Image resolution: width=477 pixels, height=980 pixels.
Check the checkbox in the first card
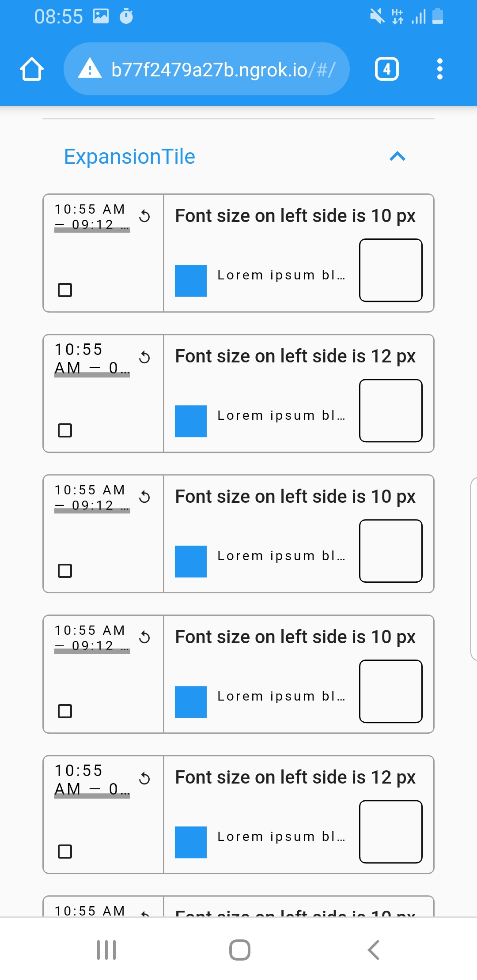point(65,290)
